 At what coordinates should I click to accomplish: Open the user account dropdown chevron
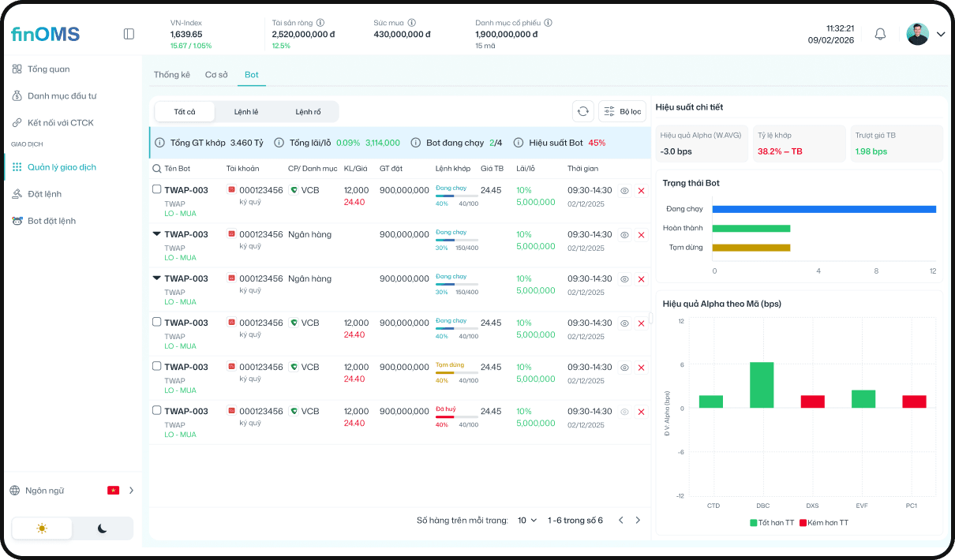pyautogui.click(x=941, y=34)
